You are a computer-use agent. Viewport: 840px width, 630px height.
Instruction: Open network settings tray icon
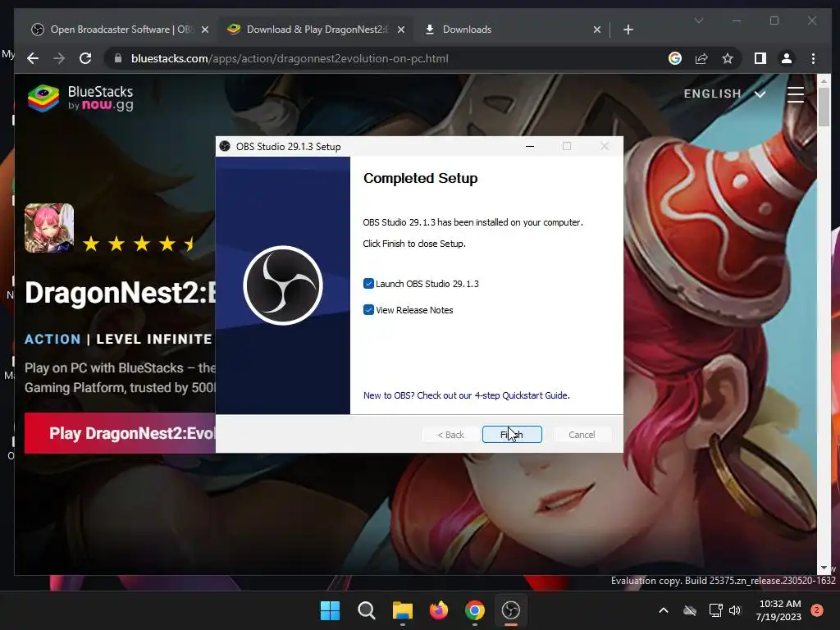[x=715, y=610]
